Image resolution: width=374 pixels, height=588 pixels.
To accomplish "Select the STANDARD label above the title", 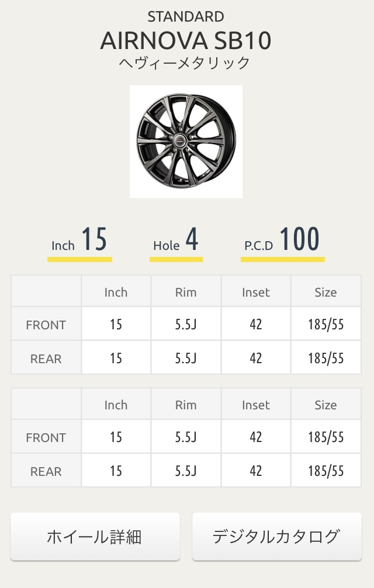I will pos(186,16).
